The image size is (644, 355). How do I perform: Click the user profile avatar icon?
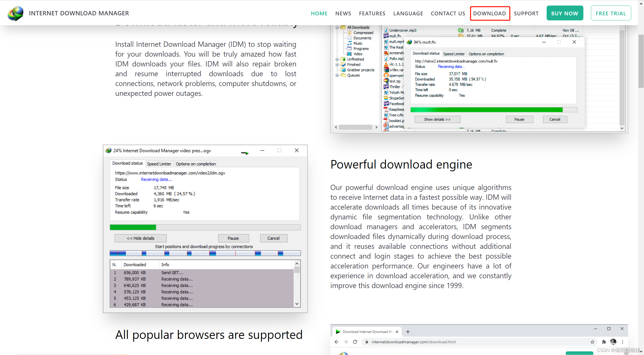click(x=613, y=342)
